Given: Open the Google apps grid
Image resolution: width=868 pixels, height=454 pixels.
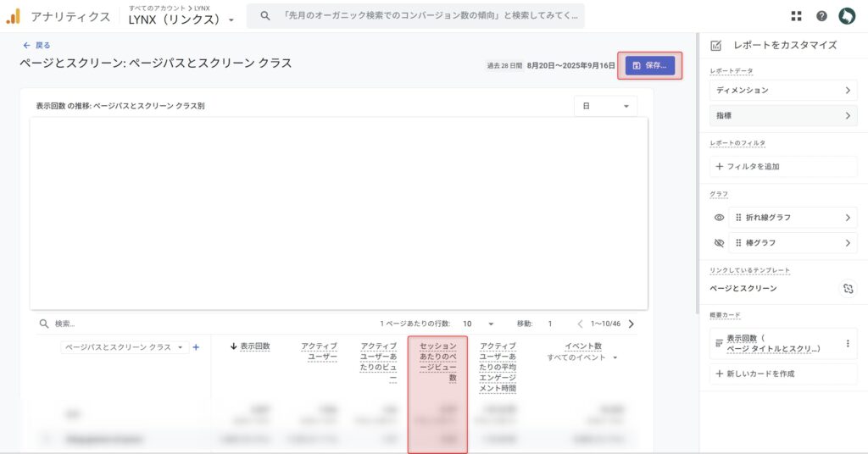Looking at the screenshot, I should point(796,16).
